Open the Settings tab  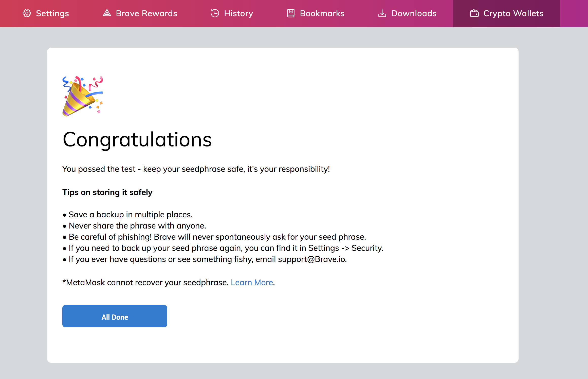[52, 13]
